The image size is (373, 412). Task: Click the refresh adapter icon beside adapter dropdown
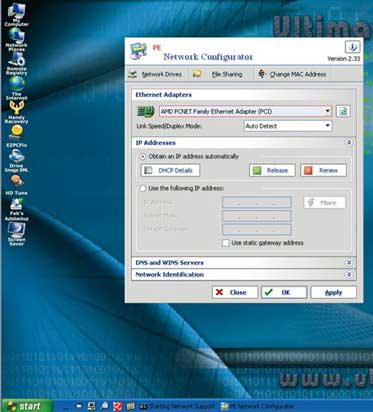coord(343,111)
